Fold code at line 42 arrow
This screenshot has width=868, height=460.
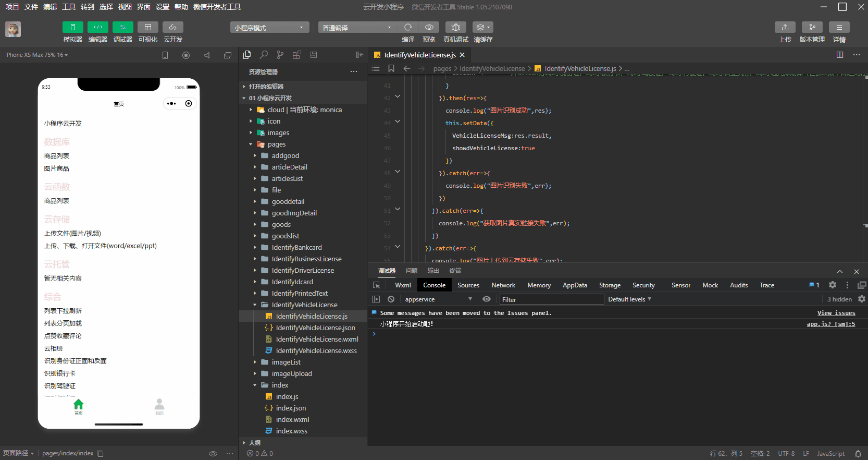click(x=398, y=96)
